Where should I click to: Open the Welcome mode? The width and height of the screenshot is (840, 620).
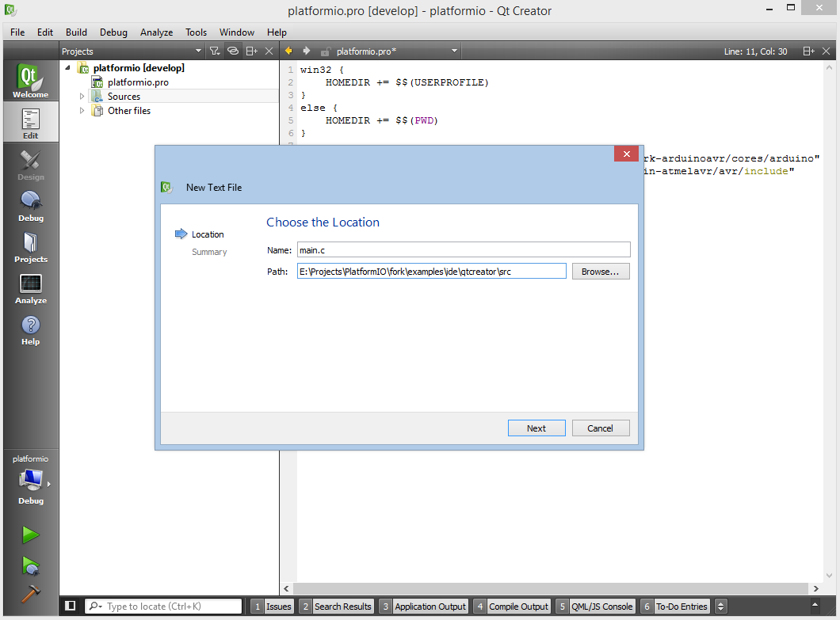tap(31, 80)
